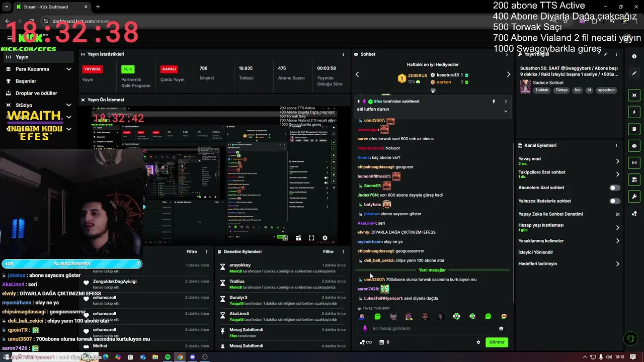
Task: Jump to Yeni mesajlar divider in chat
Action: [432, 270]
